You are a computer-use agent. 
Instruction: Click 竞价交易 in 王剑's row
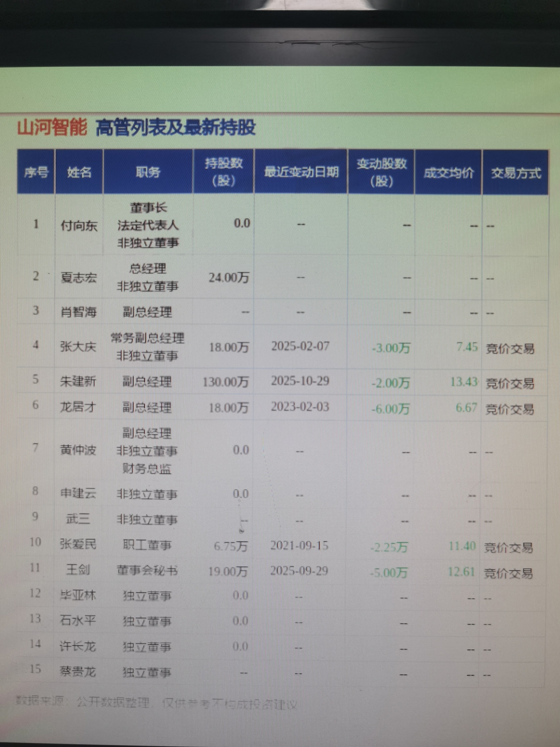point(508,574)
